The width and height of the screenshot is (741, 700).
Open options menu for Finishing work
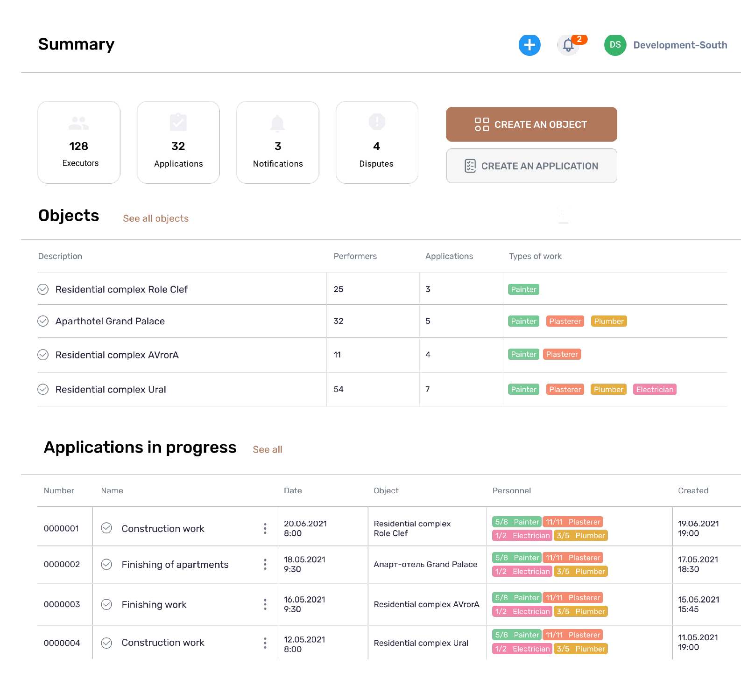[265, 604]
